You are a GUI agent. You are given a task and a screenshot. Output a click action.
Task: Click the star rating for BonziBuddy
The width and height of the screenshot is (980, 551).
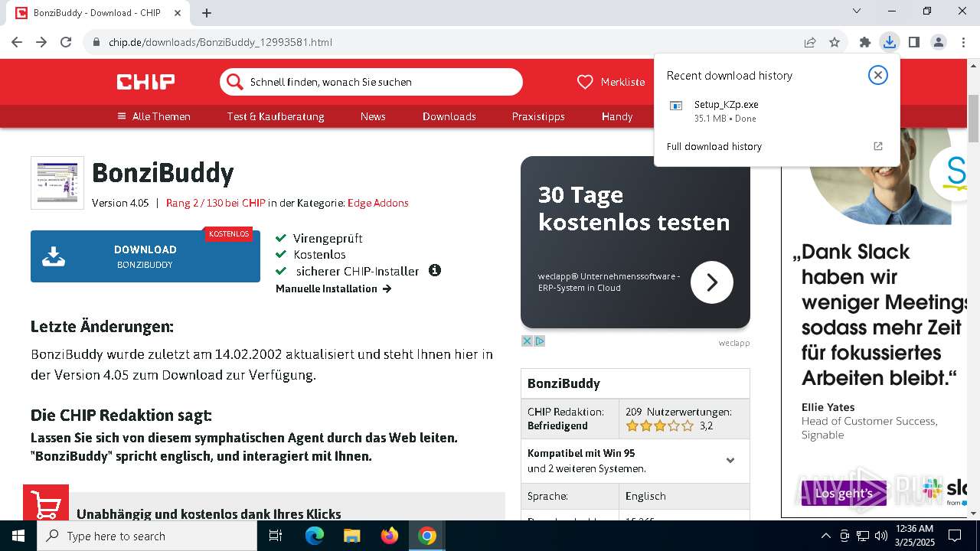(x=659, y=425)
